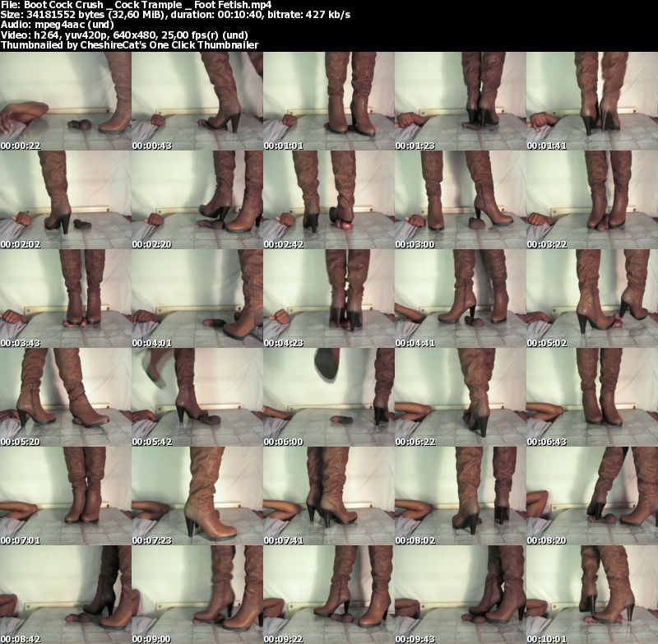Click the thumbnail stamped 00:02:20
Image resolution: width=658 pixels, height=644 pixels.
pos(197,200)
